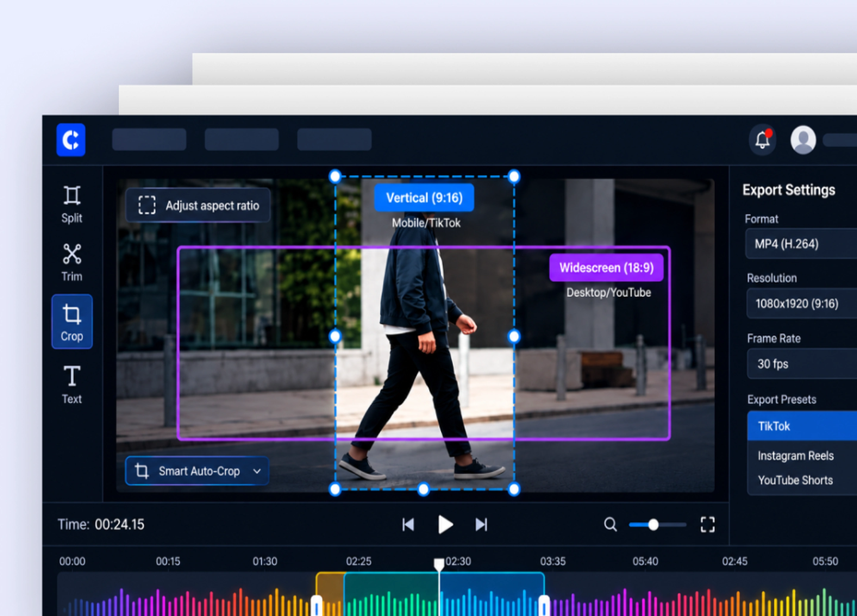Expand the Smart Auto-Crop dropdown
Viewport: 857px width, 616px height.
197,471
